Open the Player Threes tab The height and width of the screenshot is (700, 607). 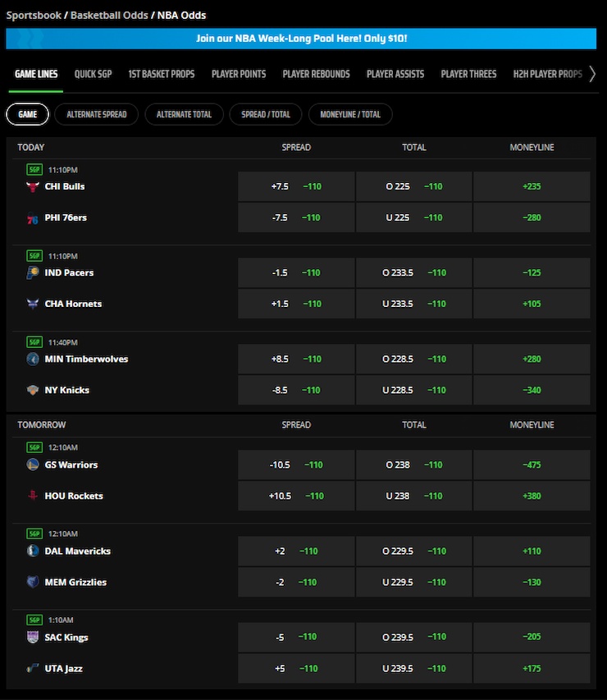click(468, 74)
